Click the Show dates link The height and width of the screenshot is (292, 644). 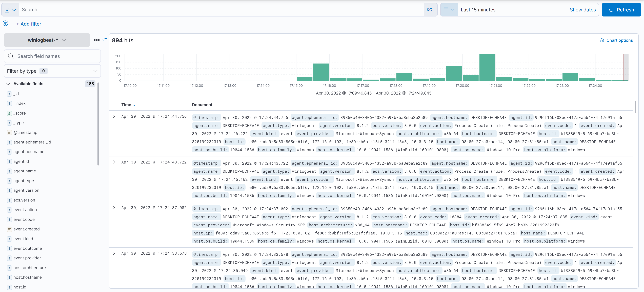coord(582,10)
